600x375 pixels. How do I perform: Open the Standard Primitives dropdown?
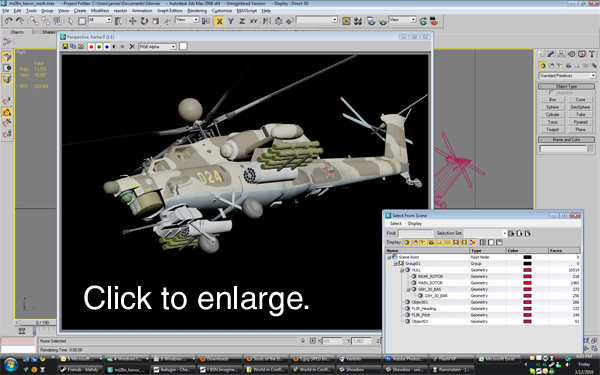[x=567, y=76]
